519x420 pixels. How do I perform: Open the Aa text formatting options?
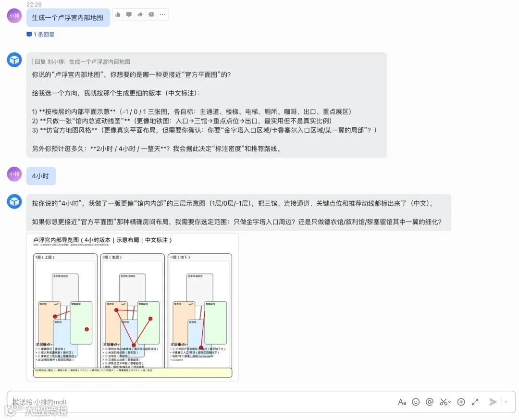402,402
